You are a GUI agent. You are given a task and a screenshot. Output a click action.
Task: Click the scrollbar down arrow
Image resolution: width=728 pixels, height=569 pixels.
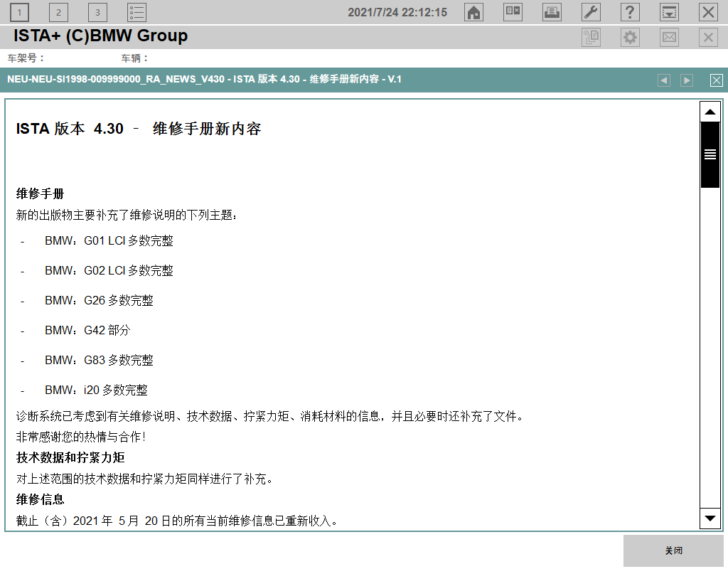coord(710,519)
